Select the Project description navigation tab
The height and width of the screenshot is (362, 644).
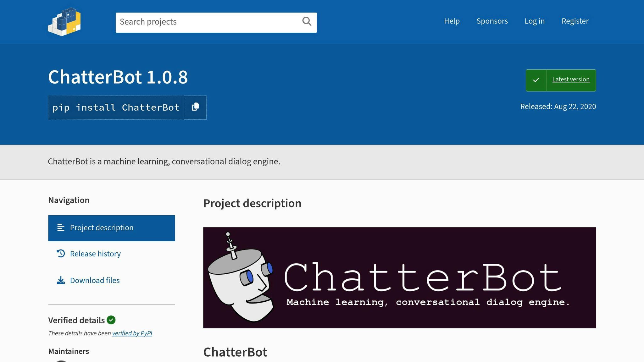click(x=112, y=228)
